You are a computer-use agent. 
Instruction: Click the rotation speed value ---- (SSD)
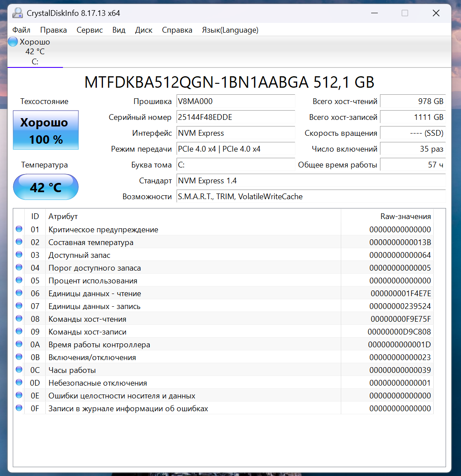(x=413, y=133)
